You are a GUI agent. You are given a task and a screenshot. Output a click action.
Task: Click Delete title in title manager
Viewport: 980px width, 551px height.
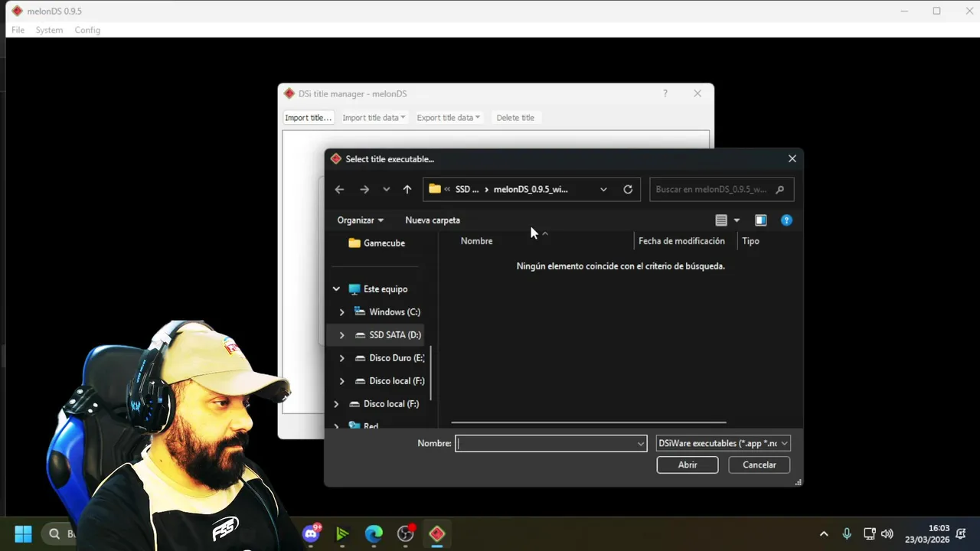tap(515, 118)
